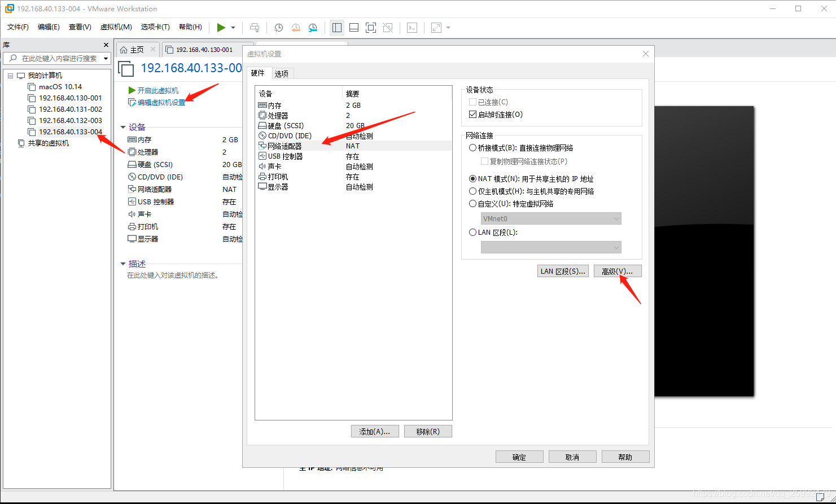Click the stretch guest display icon

point(436,28)
